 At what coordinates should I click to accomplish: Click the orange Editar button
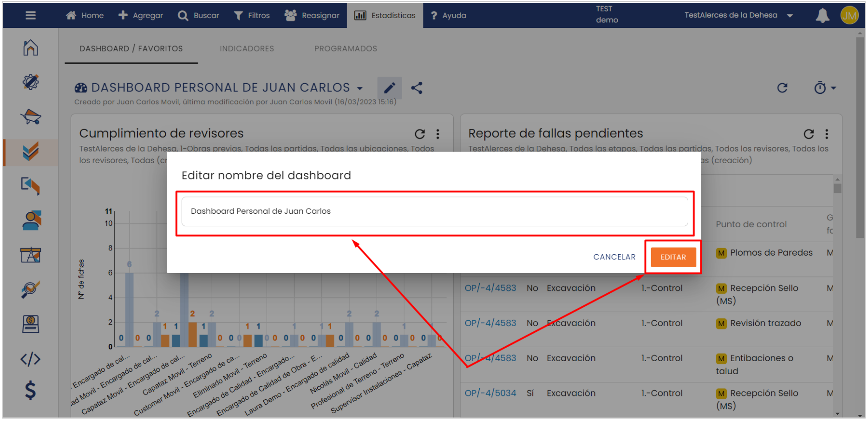[x=673, y=257]
